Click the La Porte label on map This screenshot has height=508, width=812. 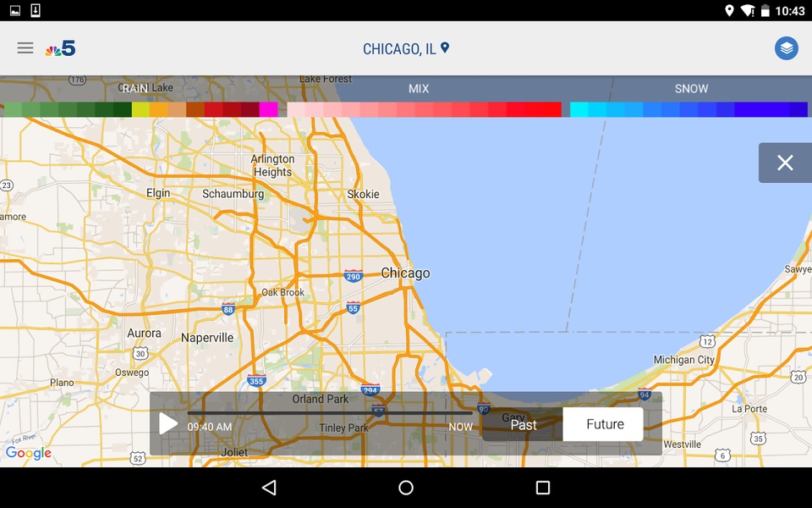[x=749, y=408]
